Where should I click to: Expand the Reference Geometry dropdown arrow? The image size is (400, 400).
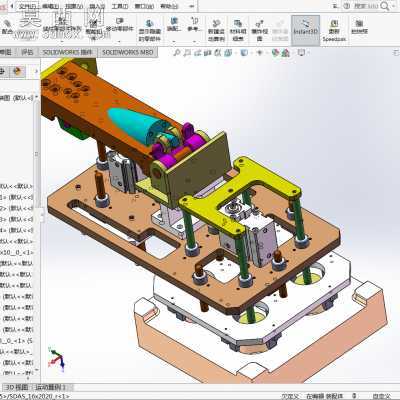pos(194,42)
